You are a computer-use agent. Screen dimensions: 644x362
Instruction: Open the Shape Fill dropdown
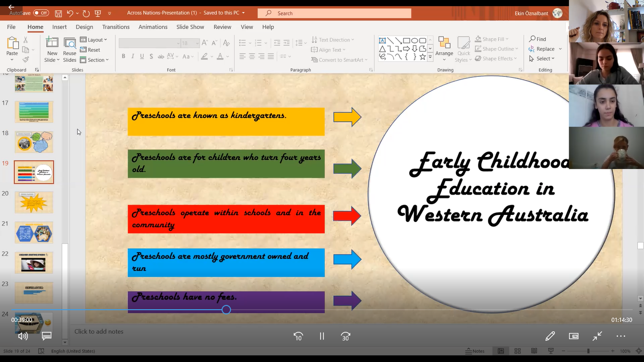[x=493, y=39]
